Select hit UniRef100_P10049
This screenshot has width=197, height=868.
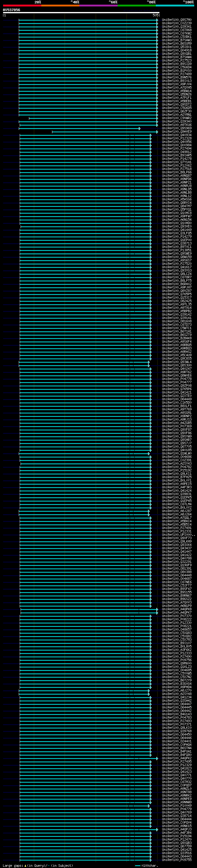176,806
